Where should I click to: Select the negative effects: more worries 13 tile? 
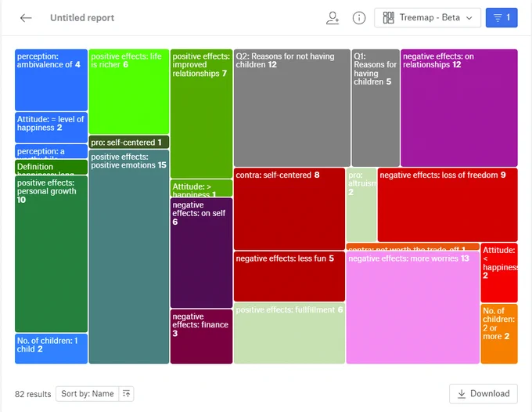point(413,308)
